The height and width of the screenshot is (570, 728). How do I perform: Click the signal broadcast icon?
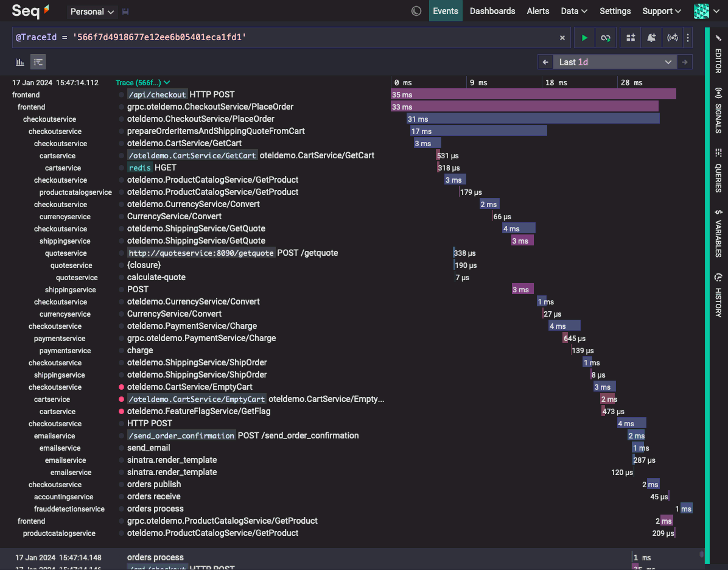coord(672,38)
